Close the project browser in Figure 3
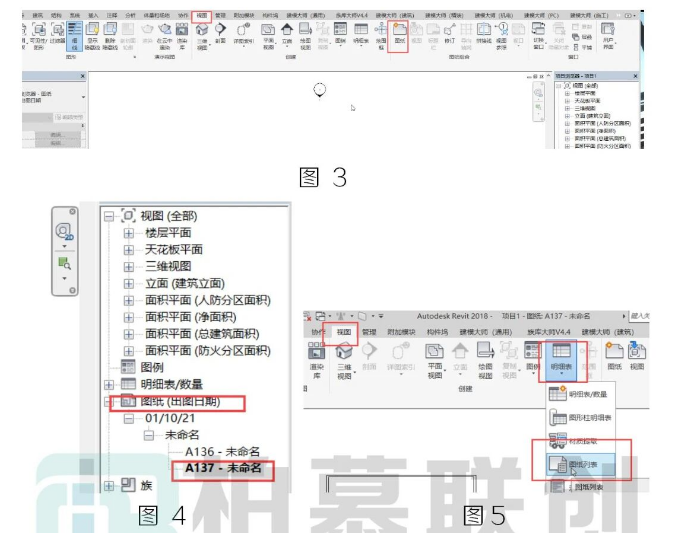 pyautogui.click(x=635, y=76)
